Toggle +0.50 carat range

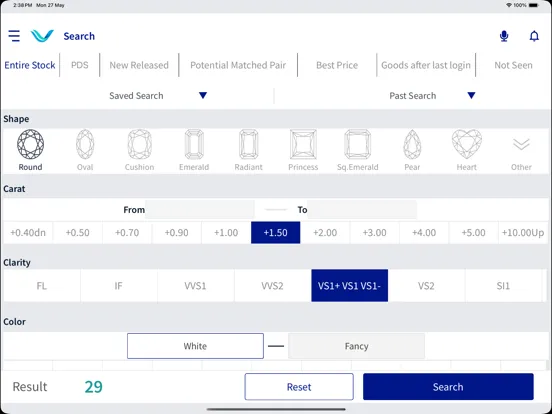[77, 233]
